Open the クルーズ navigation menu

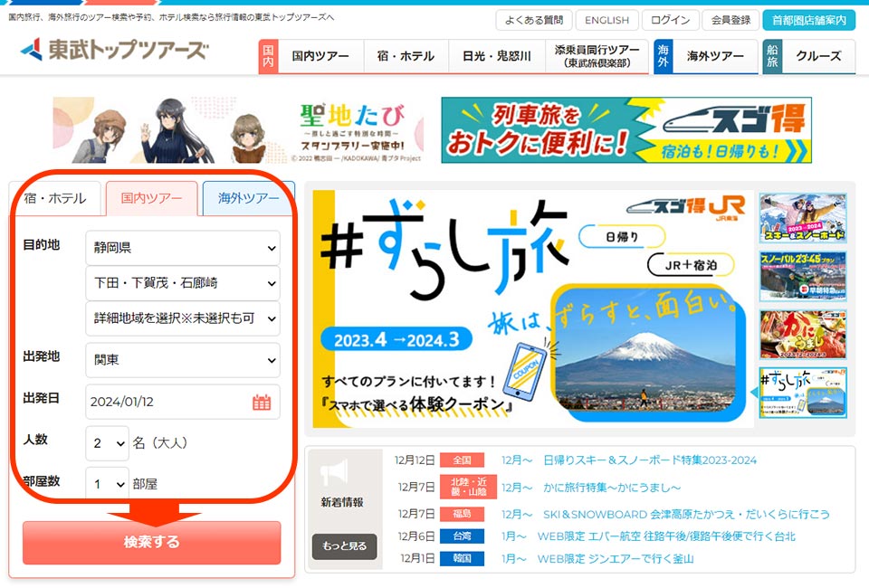coord(821,56)
